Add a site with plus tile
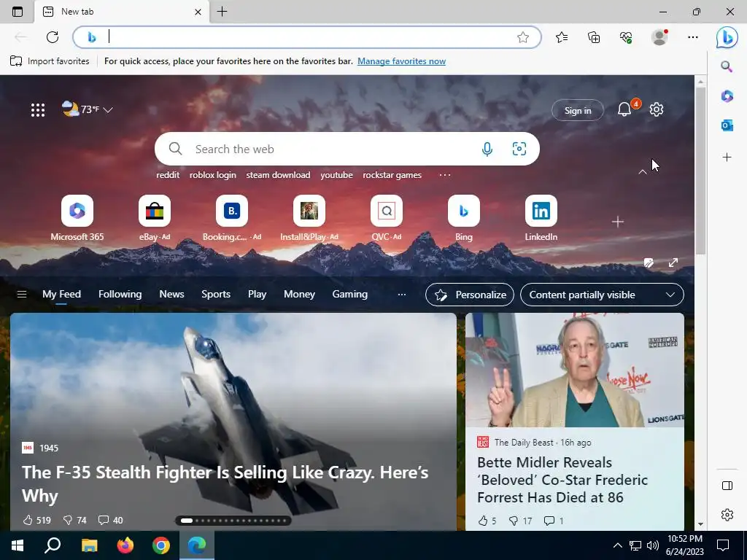747x560 pixels. 617,222
